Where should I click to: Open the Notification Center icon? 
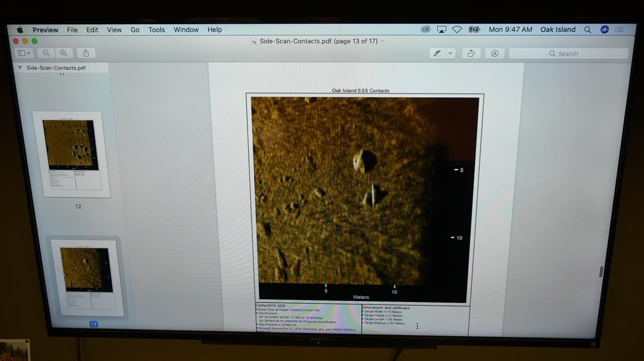(x=619, y=30)
